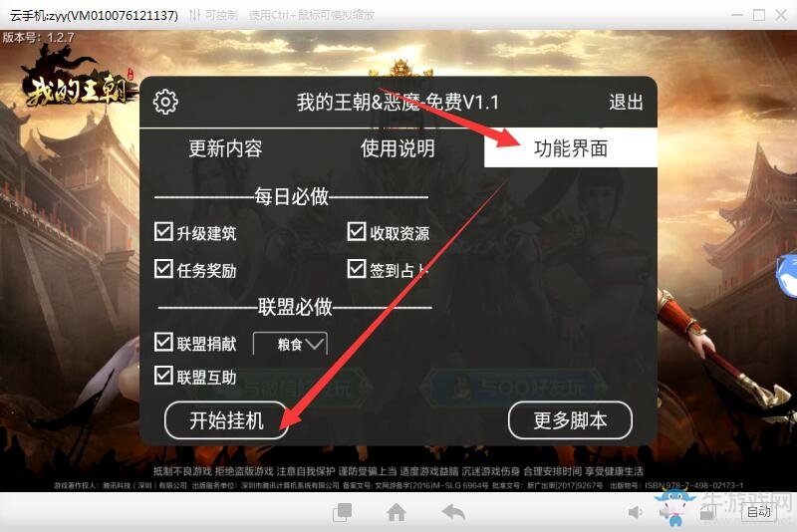This screenshot has height=532, width=797.
Task: Click the 开始挂机 button
Action: point(227,420)
